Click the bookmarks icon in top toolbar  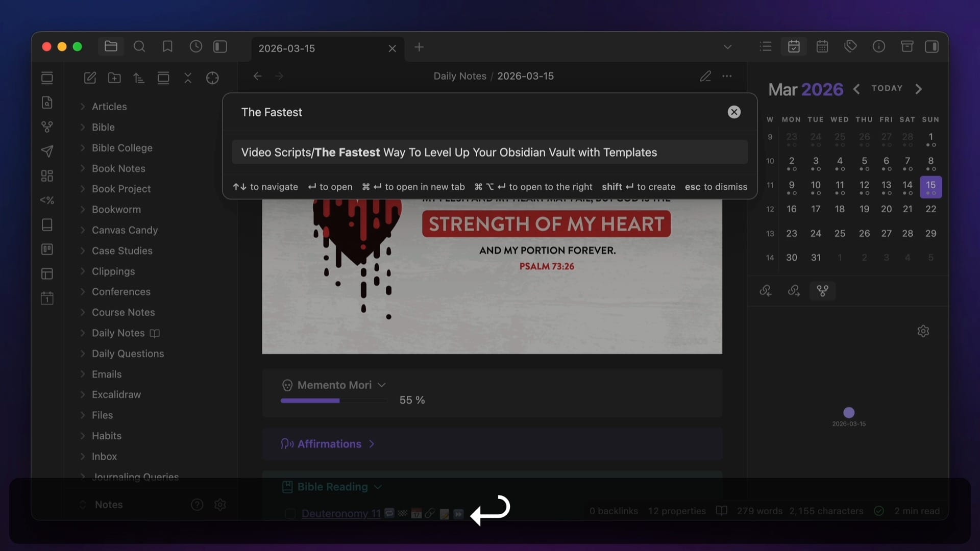point(167,47)
